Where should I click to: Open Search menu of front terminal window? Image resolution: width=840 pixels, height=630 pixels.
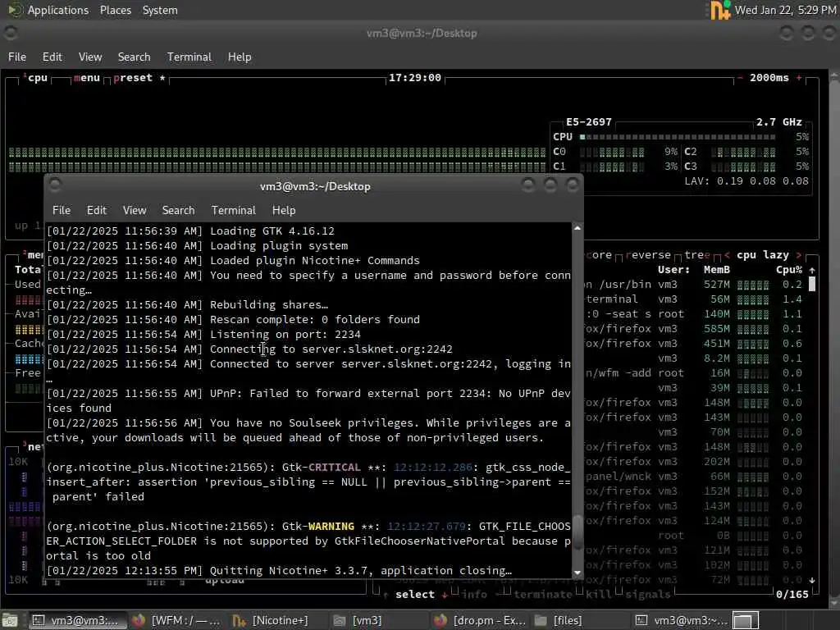click(178, 210)
